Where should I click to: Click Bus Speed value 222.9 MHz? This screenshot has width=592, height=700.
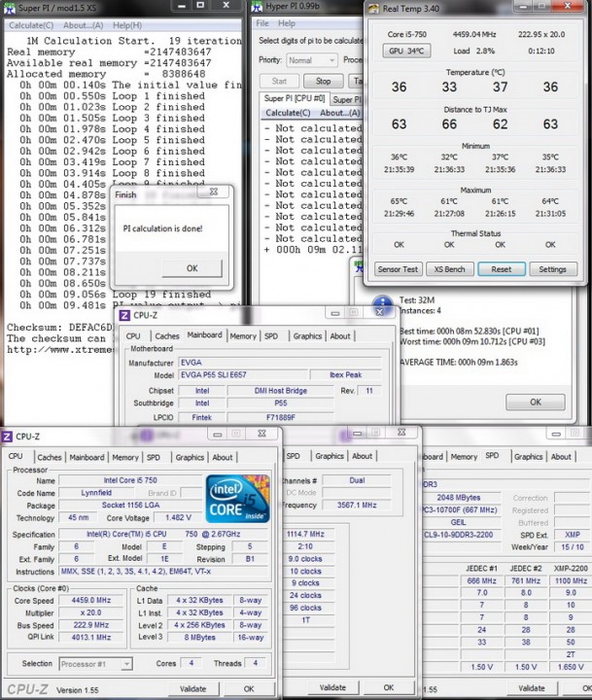point(91,625)
